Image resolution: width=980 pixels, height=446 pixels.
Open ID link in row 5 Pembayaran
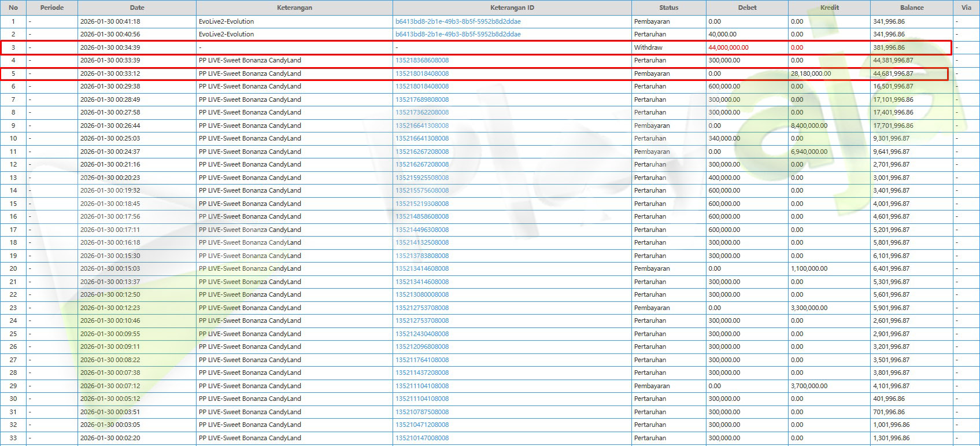(421, 73)
